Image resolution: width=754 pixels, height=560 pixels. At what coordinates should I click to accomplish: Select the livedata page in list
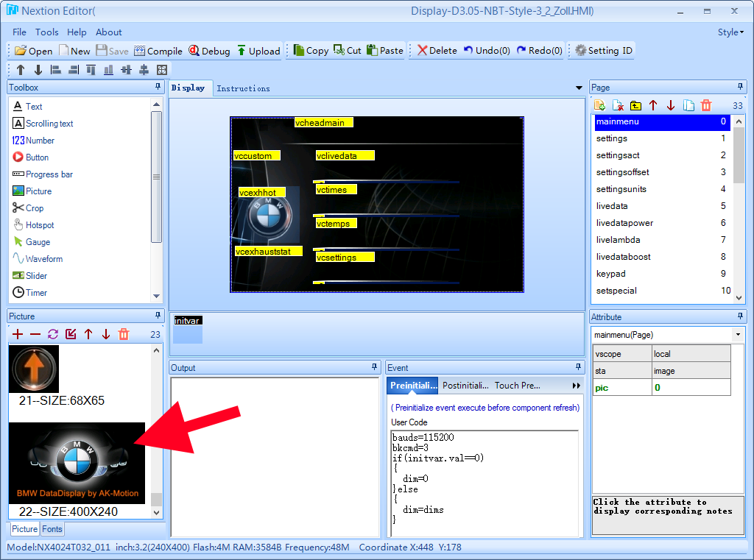[610, 206]
